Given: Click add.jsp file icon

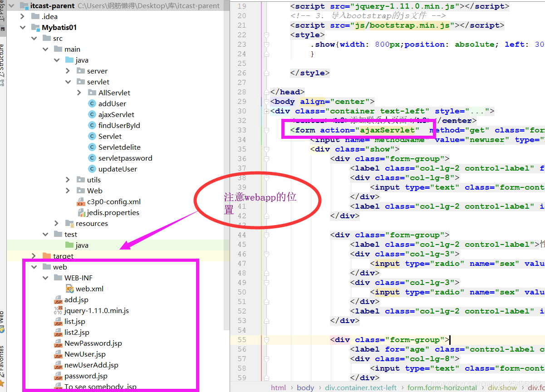Looking at the screenshot, I should pyautogui.click(x=58, y=299).
